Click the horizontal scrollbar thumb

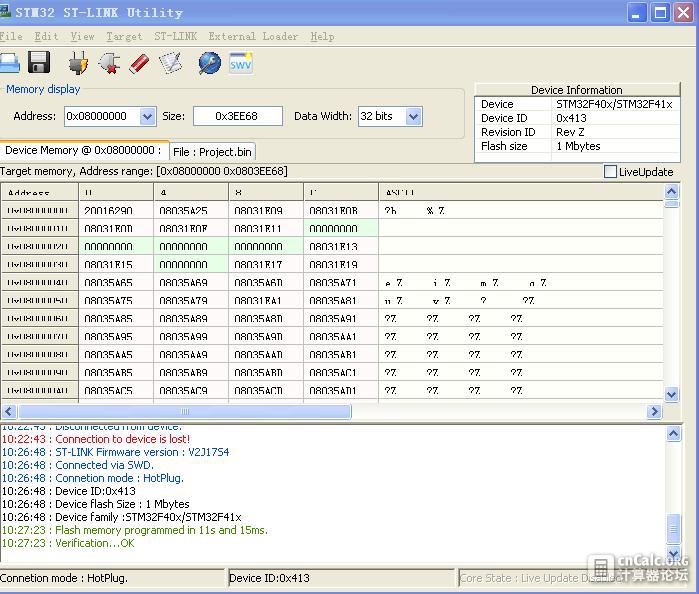point(185,411)
